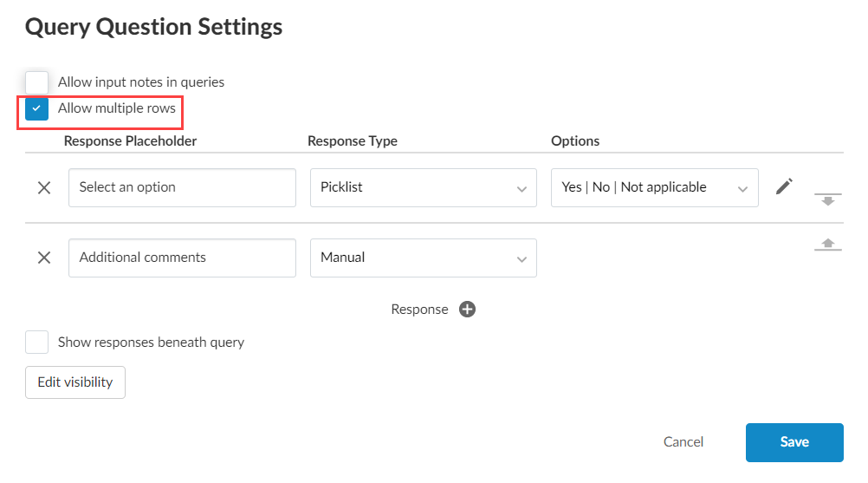Image resolution: width=868 pixels, height=483 pixels.
Task: Tick the 'Show responses beneath query' checkbox
Action: coord(37,343)
